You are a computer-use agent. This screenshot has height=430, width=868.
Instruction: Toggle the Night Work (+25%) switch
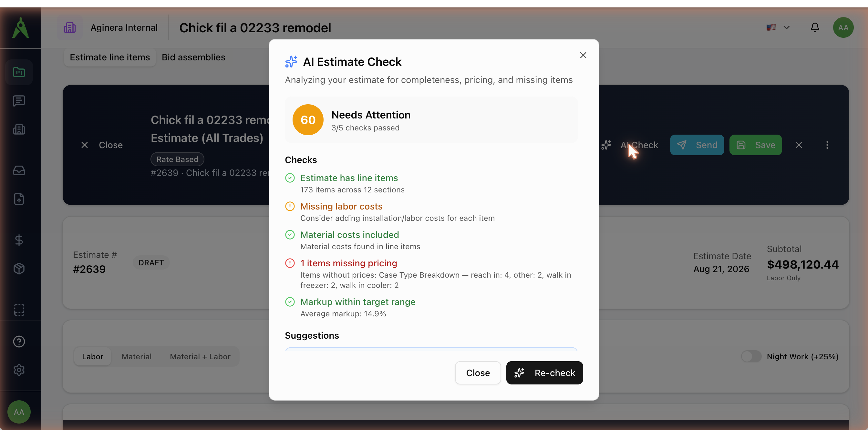(751, 356)
